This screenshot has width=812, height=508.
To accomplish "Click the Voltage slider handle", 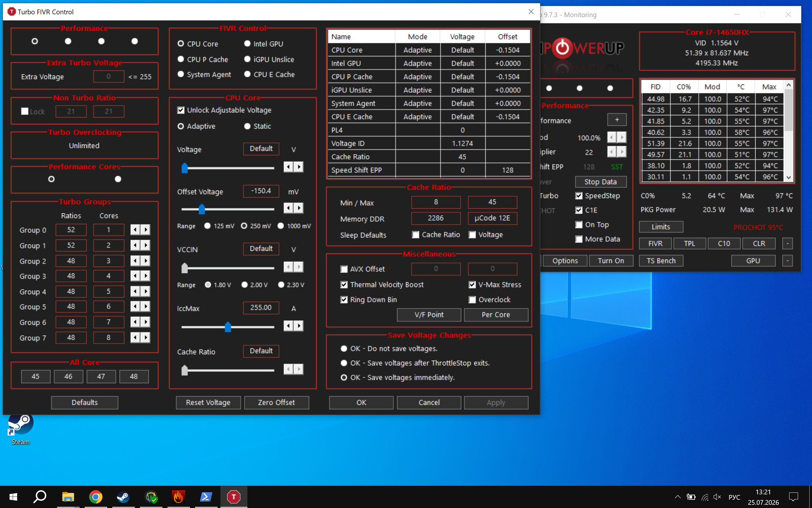I will click(185, 168).
